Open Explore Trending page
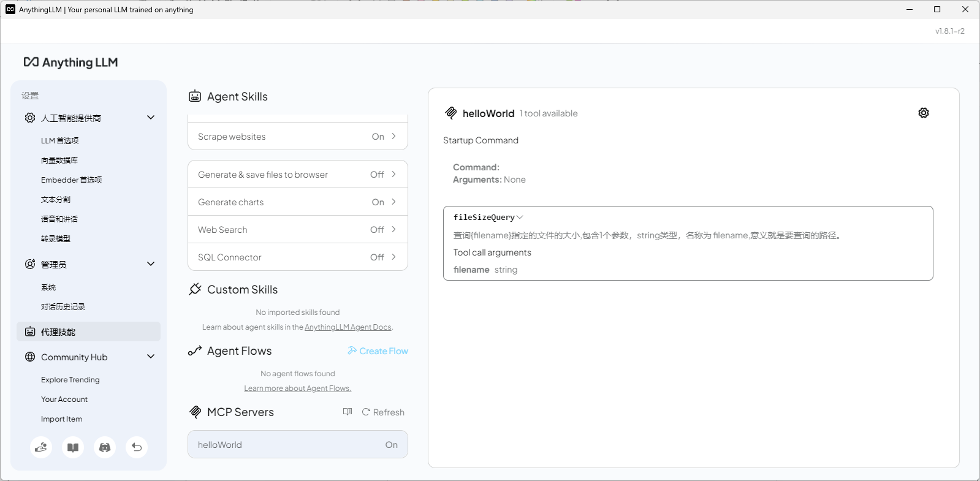The width and height of the screenshot is (980, 481). coord(70,380)
